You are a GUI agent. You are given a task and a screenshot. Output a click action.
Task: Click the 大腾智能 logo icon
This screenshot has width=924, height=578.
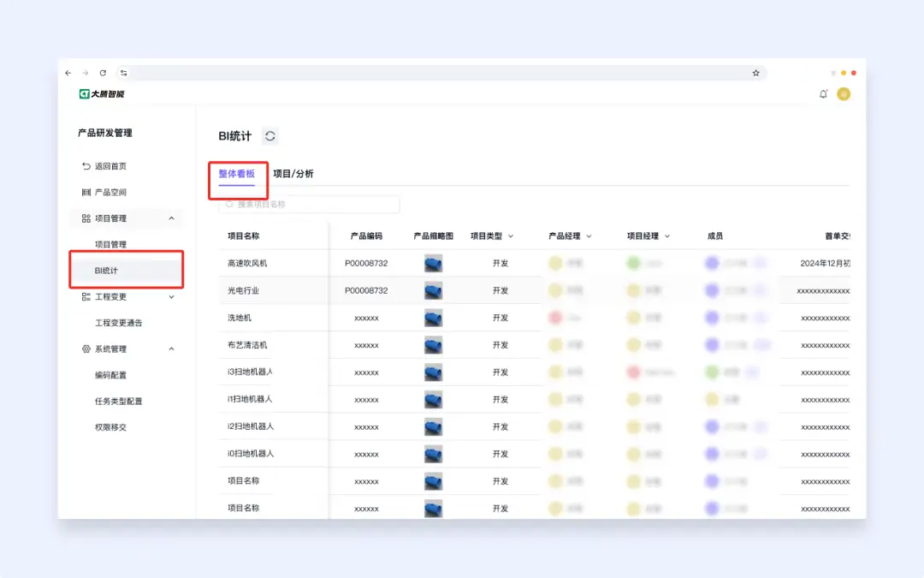83,94
